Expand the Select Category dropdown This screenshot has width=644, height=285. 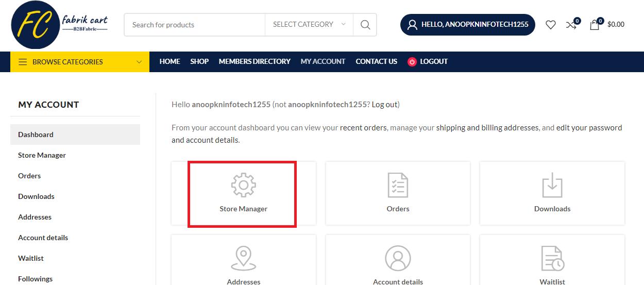309,25
